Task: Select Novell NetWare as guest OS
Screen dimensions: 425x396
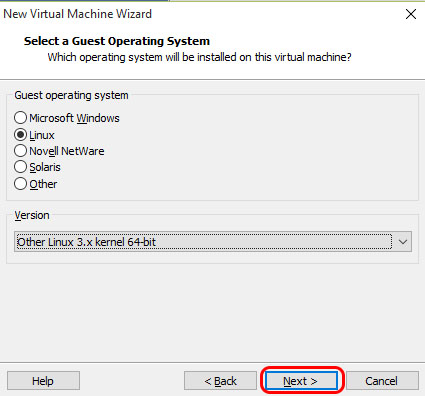Action: coord(20,151)
